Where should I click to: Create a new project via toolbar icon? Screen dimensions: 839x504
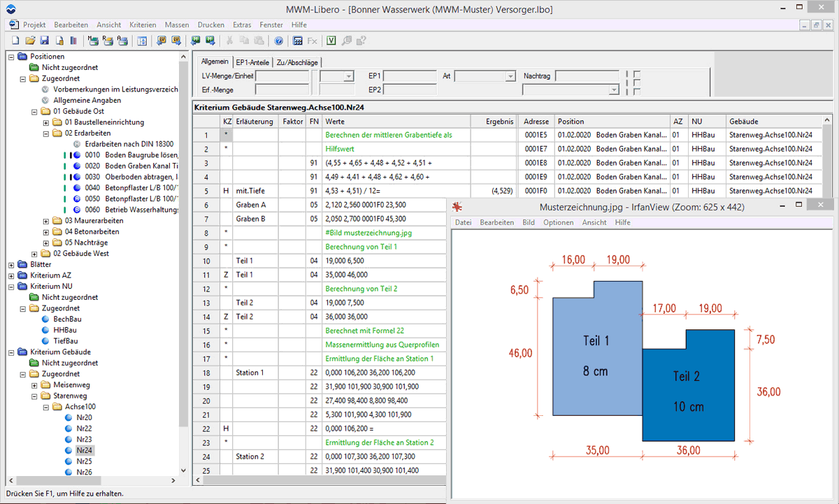click(x=15, y=41)
